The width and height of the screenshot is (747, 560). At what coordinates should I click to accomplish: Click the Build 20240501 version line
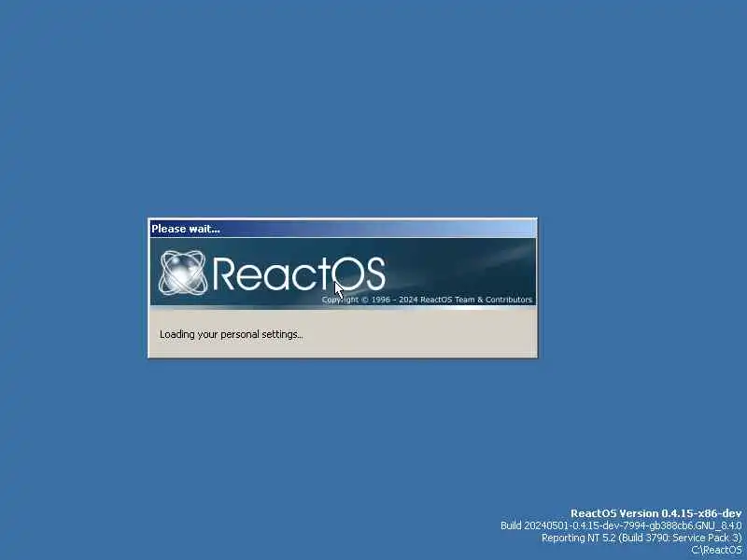tap(621, 525)
